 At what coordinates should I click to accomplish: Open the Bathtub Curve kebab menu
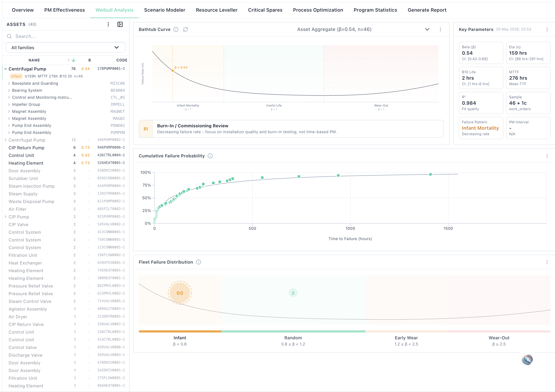coord(440,29)
